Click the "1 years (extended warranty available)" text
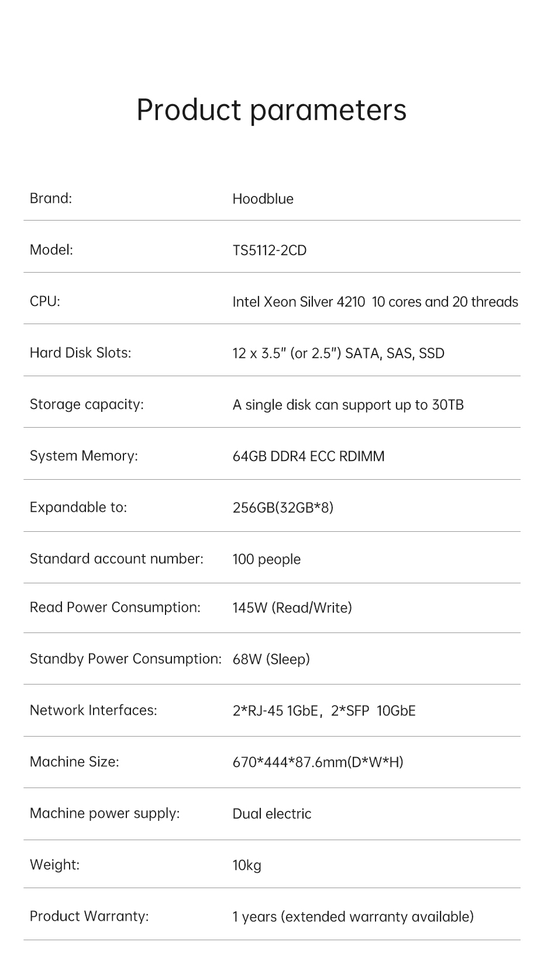Image resolution: width=544 pixels, height=980 pixels. click(x=353, y=917)
